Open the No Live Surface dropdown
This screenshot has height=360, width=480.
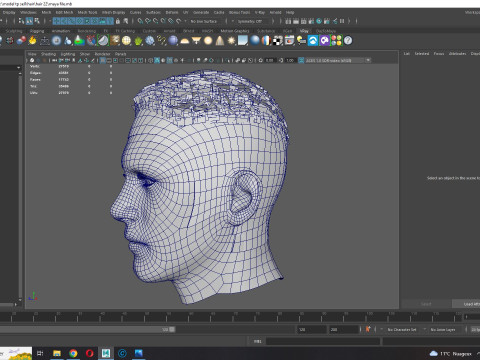(205, 21)
